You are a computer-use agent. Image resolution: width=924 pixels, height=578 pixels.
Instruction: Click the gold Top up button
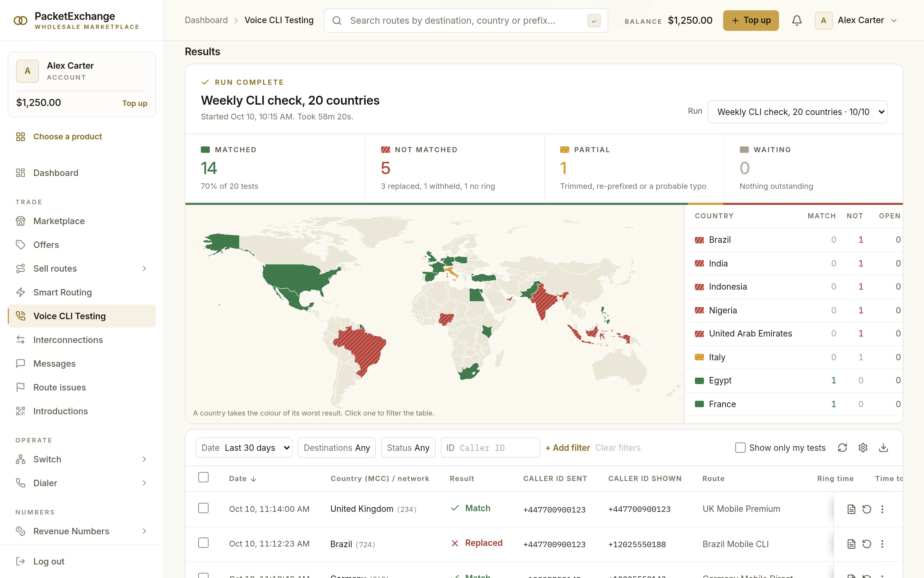(751, 20)
